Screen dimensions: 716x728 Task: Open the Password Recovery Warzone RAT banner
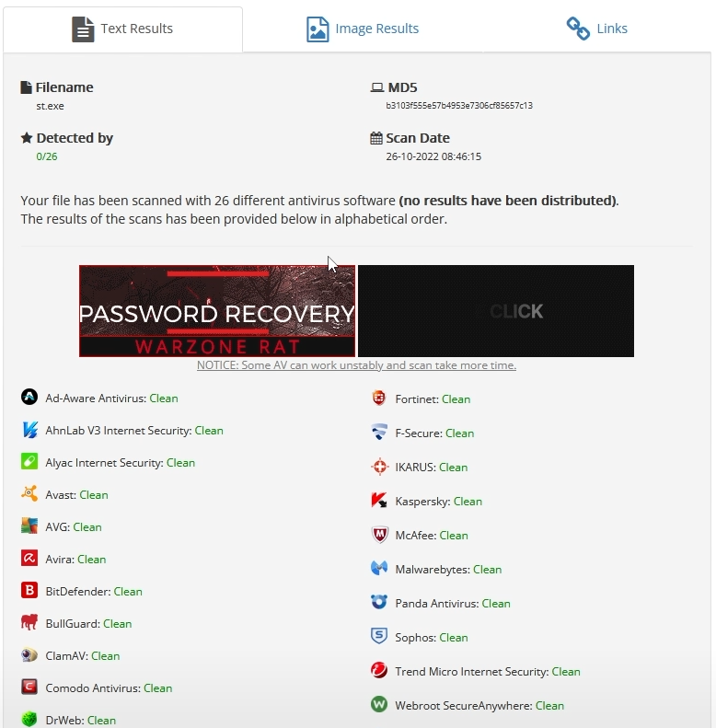[x=217, y=311]
